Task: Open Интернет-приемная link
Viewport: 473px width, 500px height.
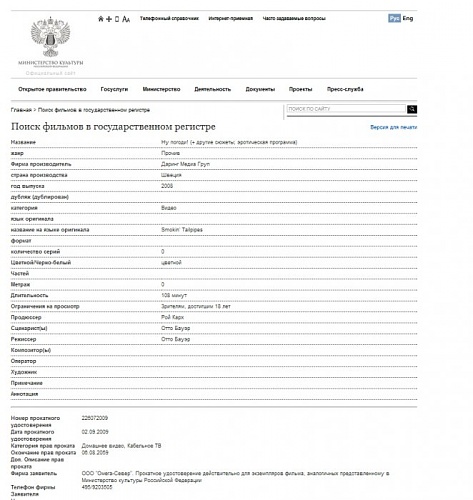Action: click(231, 18)
